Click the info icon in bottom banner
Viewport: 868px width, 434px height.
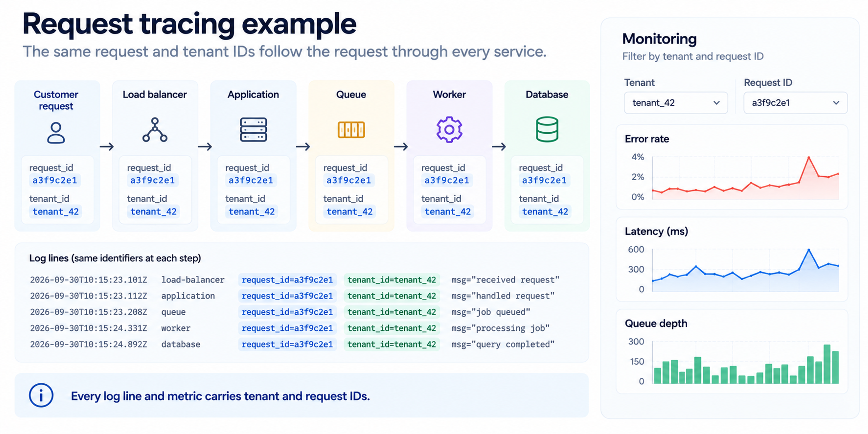[x=41, y=395]
